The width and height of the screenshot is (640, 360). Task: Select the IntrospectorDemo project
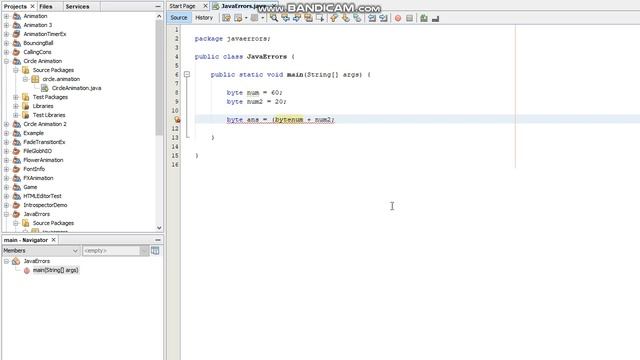[45, 205]
